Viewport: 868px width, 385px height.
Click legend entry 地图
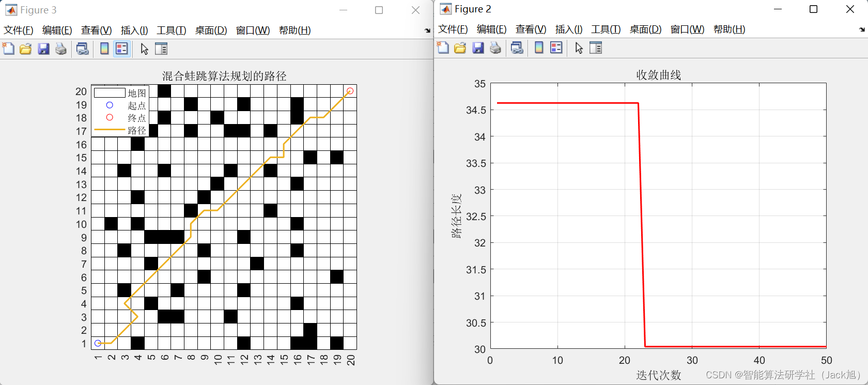(137, 93)
